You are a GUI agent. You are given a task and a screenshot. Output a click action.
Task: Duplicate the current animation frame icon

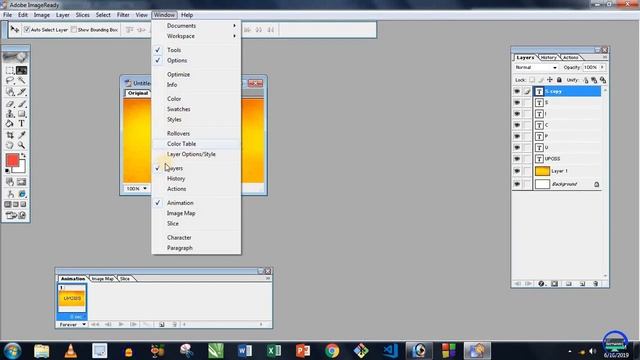tap(162, 324)
